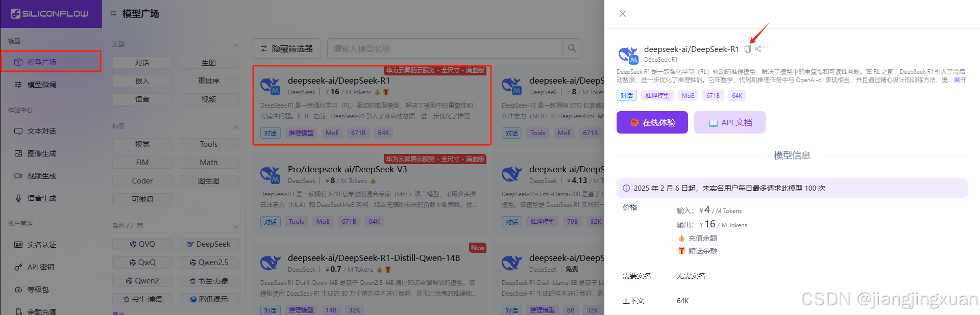The width and height of the screenshot is (980, 315).
Task: Click Tools tag on Pro/DeepSeek-V3 card
Action: coord(296,222)
